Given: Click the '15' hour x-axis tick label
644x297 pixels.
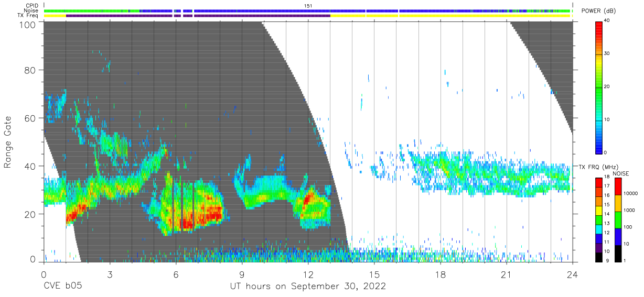Looking at the screenshot, I should click(x=374, y=274).
